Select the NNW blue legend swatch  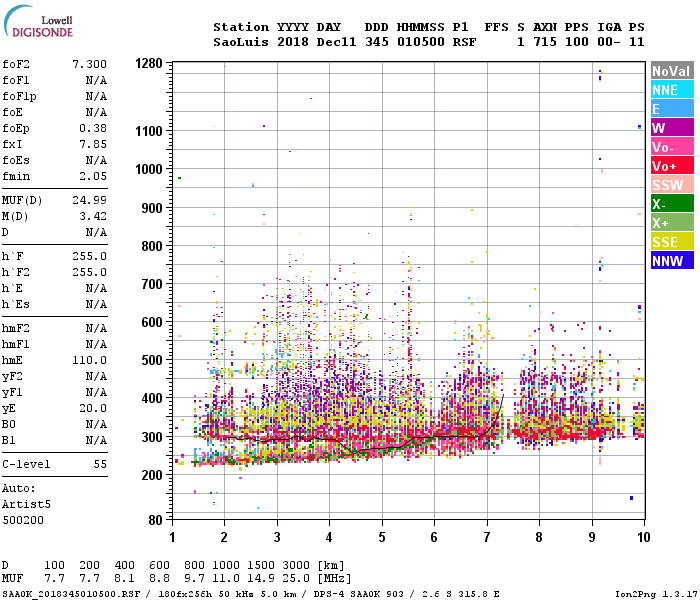(672, 261)
